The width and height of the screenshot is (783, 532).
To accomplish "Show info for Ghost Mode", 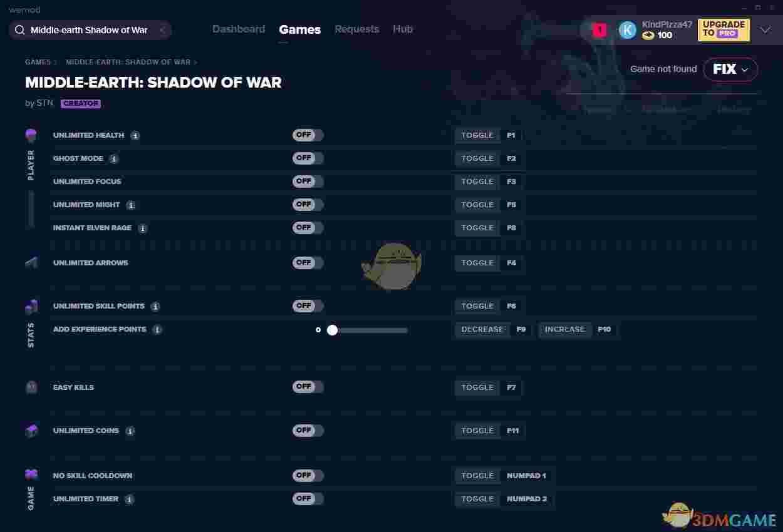I will point(114,159).
